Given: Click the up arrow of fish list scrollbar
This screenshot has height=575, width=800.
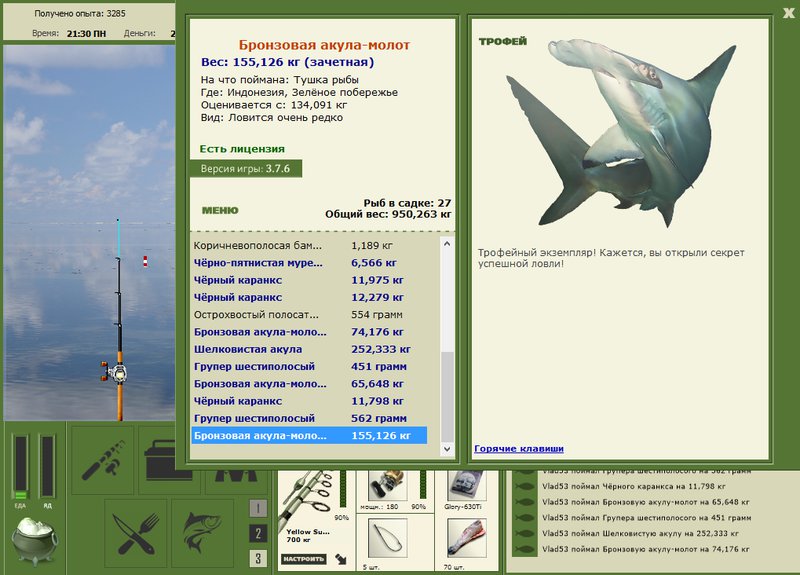Looking at the screenshot, I should click(447, 244).
